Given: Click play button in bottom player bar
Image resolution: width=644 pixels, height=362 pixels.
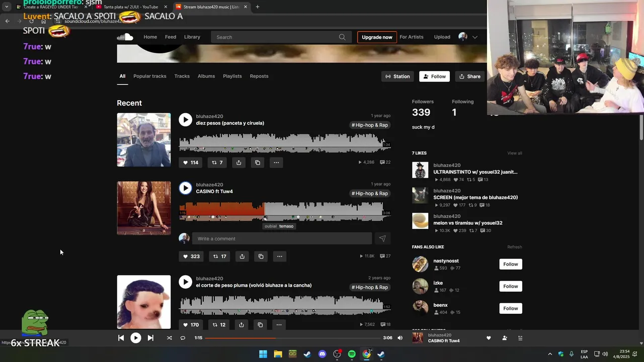Looking at the screenshot, I should coord(136,338).
